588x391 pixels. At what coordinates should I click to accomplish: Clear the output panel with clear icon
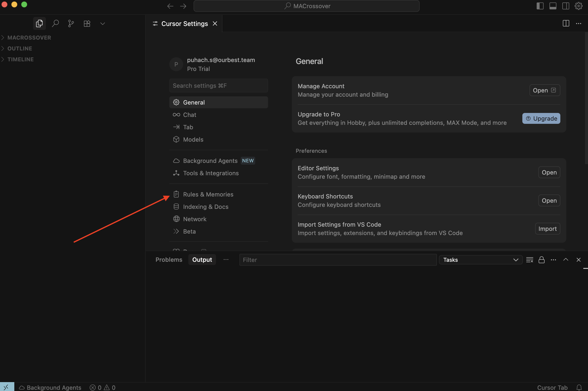529,260
